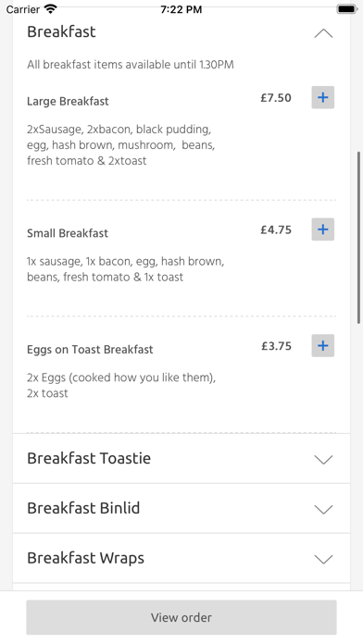Click the vertical scrollbar indicator

pos(359,238)
